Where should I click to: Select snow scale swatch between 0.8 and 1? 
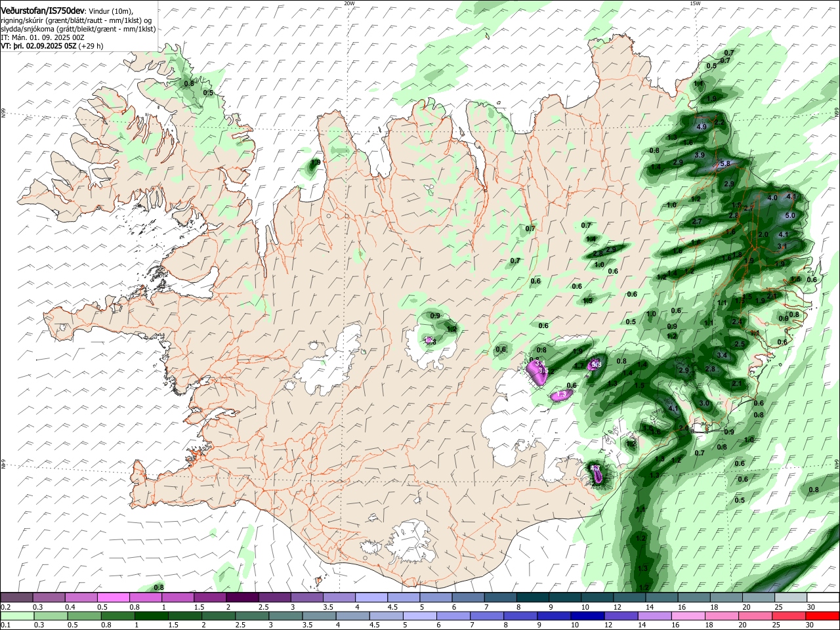(x=145, y=597)
